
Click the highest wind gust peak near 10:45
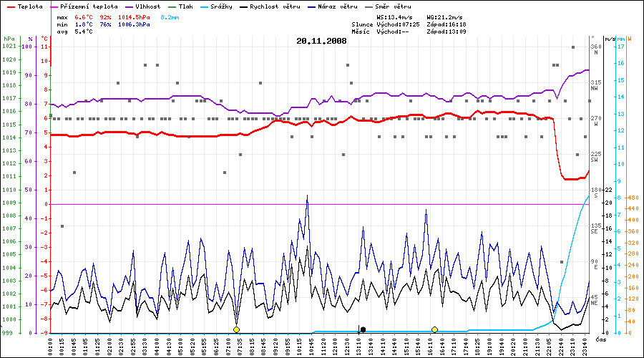[x=307, y=195]
